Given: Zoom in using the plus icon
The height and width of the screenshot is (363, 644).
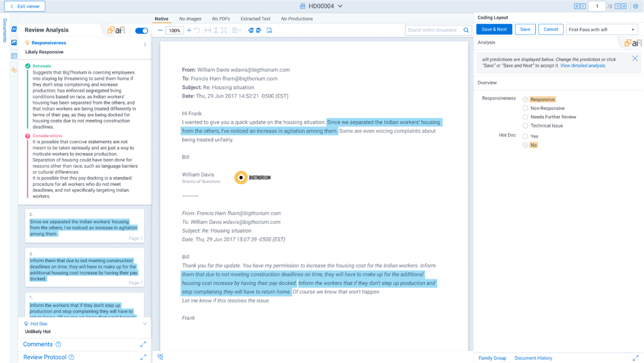Looking at the screenshot, I should tap(189, 30).
